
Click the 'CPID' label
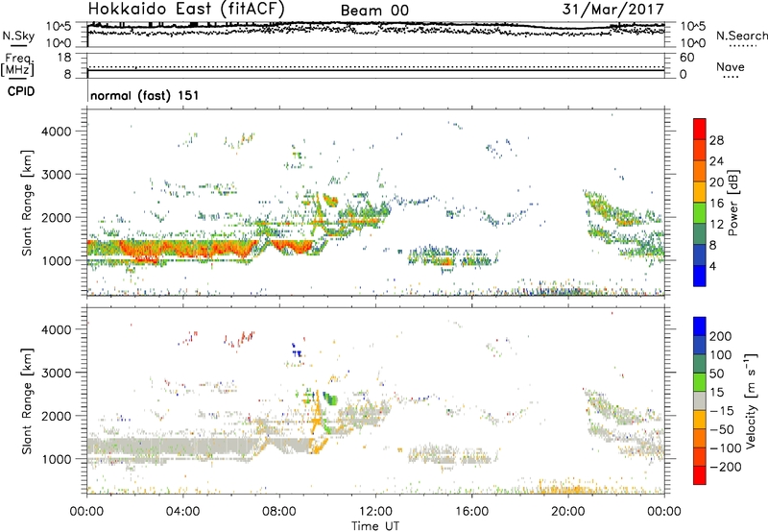(x=21, y=91)
